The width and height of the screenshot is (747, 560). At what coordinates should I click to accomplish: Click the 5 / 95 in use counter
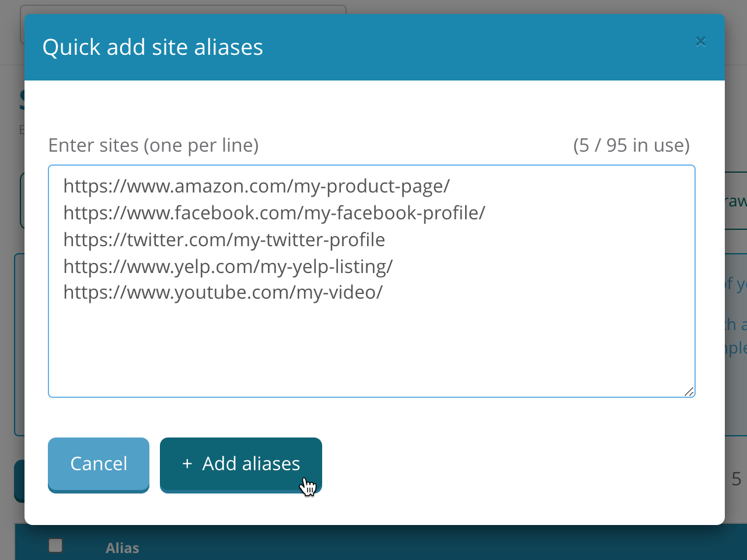click(x=631, y=145)
